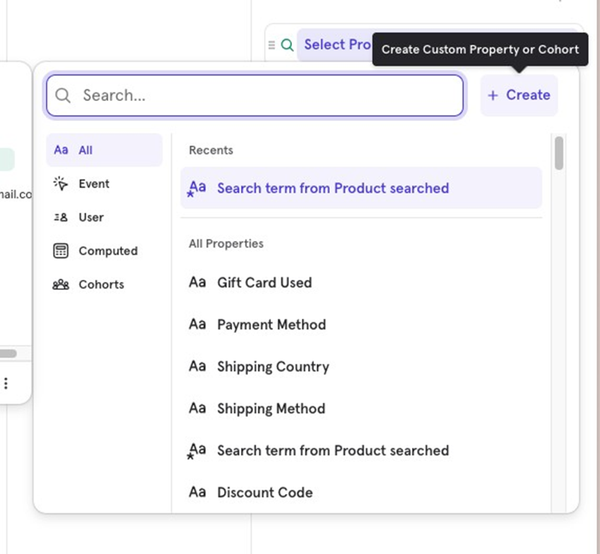Switch to the All properties tab
The width and height of the screenshot is (600, 554).
pos(103,150)
